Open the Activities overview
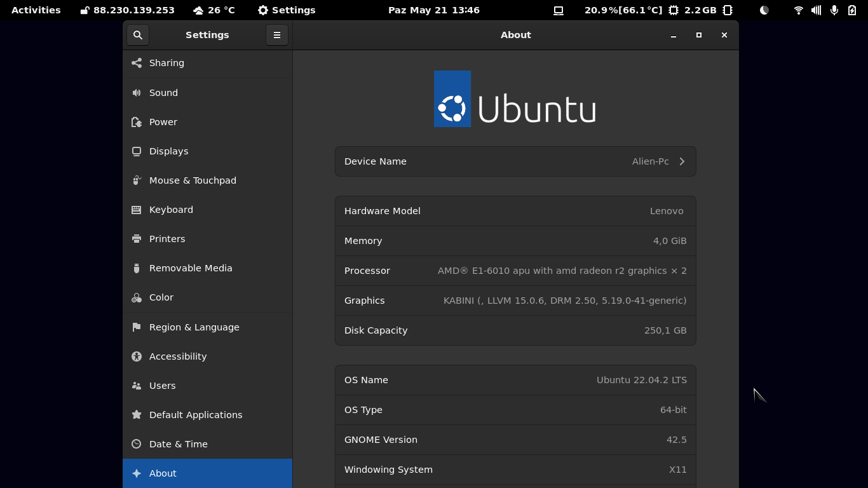Image resolution: width=868 pixels, height=488 pixels. click(36, 10)
